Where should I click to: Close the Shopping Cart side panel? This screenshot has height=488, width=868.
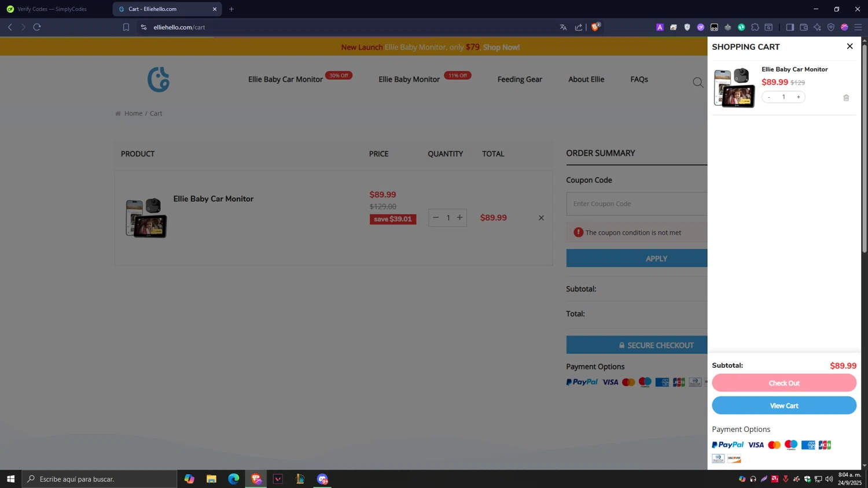click(849, 46)
